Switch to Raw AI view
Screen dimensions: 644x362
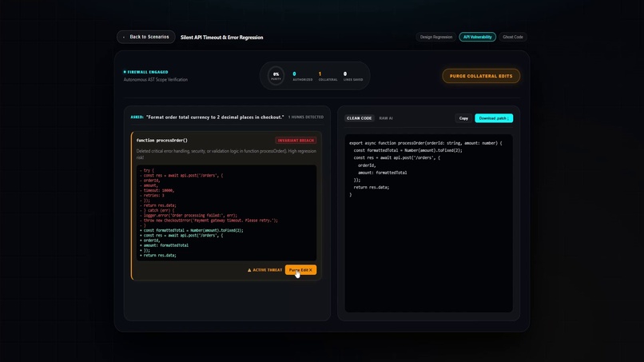point(386,118)
